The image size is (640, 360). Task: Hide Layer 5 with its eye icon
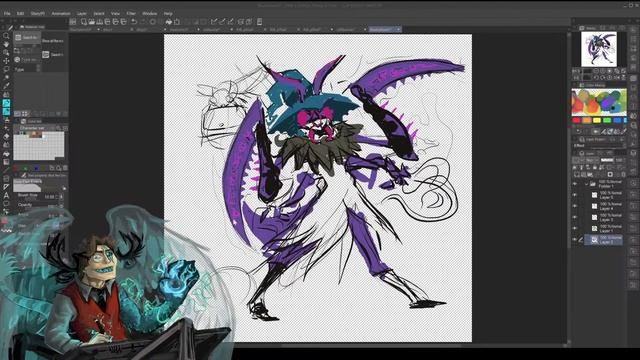coord(575,195)
